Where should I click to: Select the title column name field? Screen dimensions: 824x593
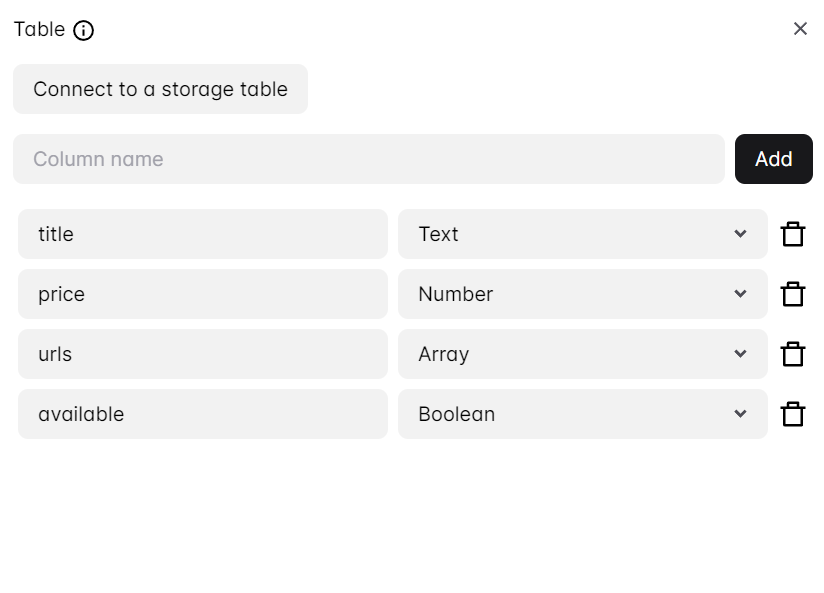tap(202, 234)
